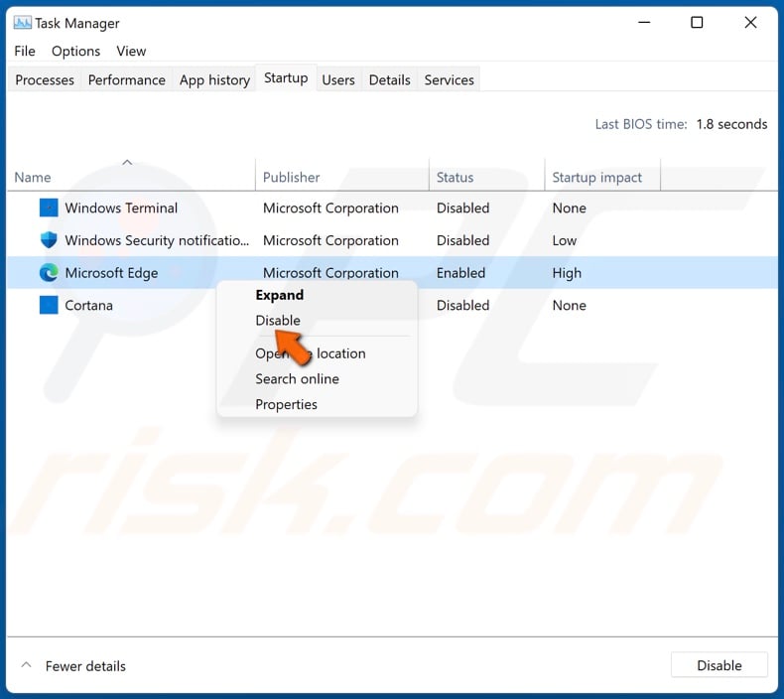
Task: Close the Task Manager window
Action: pos(750,23)
